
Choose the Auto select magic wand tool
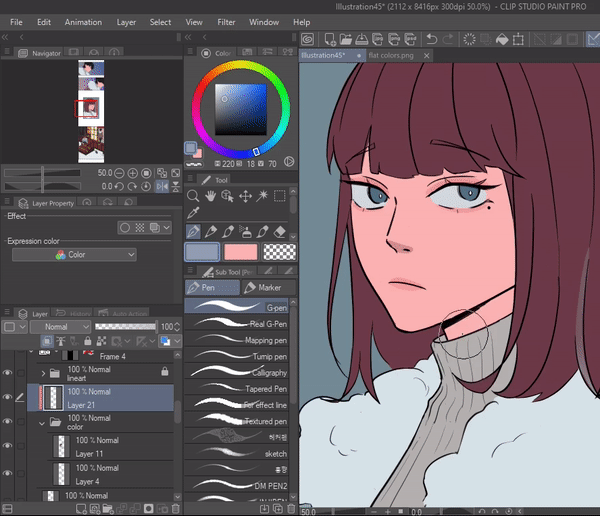[x=263, y=196]
